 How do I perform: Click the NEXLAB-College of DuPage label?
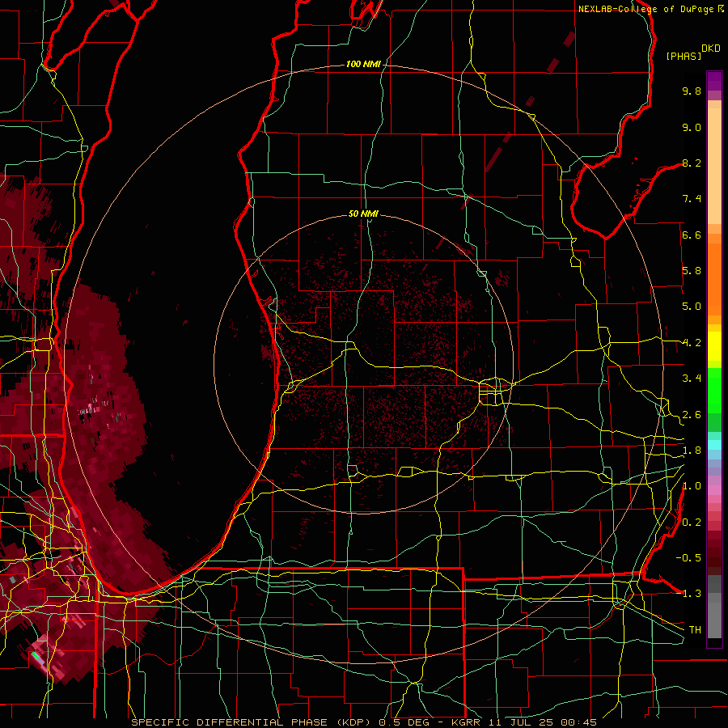(x=646, y=9)
